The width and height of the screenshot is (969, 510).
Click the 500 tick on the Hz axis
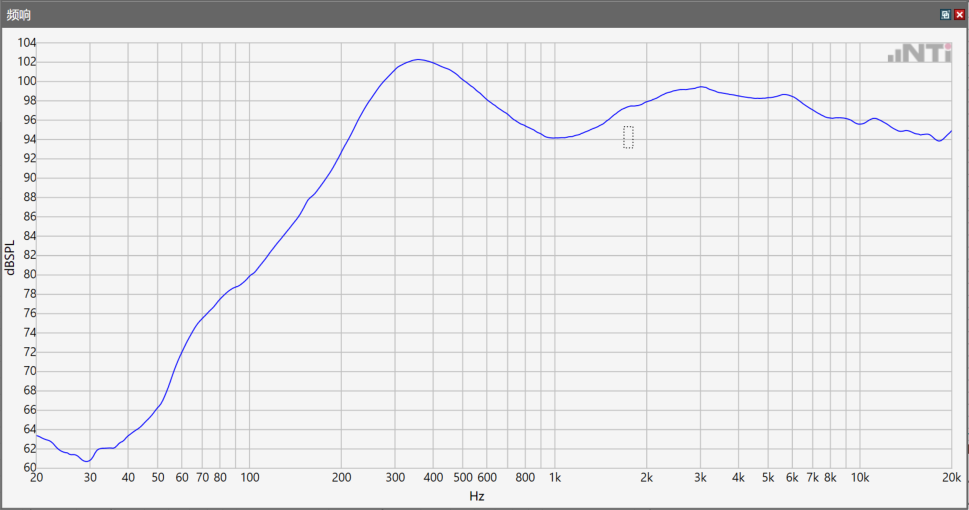click(463, 478)
